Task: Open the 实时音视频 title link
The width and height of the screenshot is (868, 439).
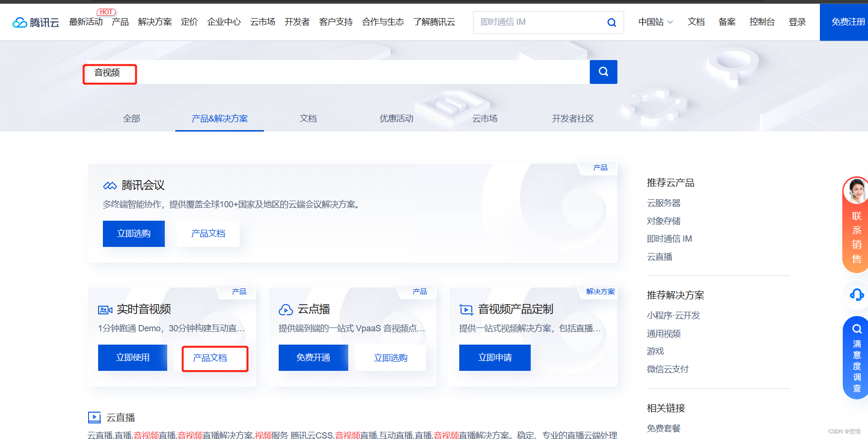Action: coord(144,309)
